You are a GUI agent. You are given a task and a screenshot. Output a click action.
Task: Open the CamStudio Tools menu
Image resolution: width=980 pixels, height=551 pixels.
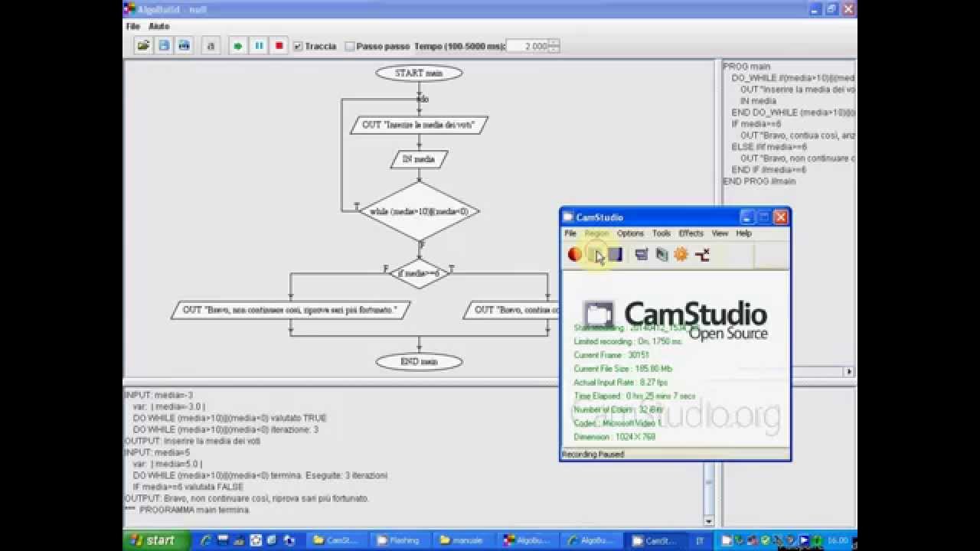coord(661,233)
